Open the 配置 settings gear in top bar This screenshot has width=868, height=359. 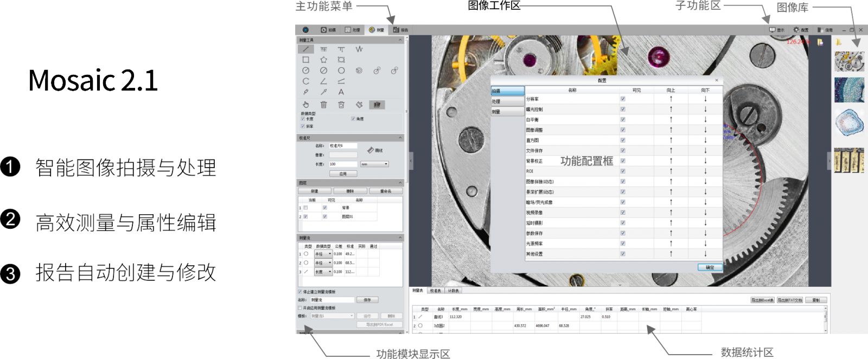coord(796,30)
